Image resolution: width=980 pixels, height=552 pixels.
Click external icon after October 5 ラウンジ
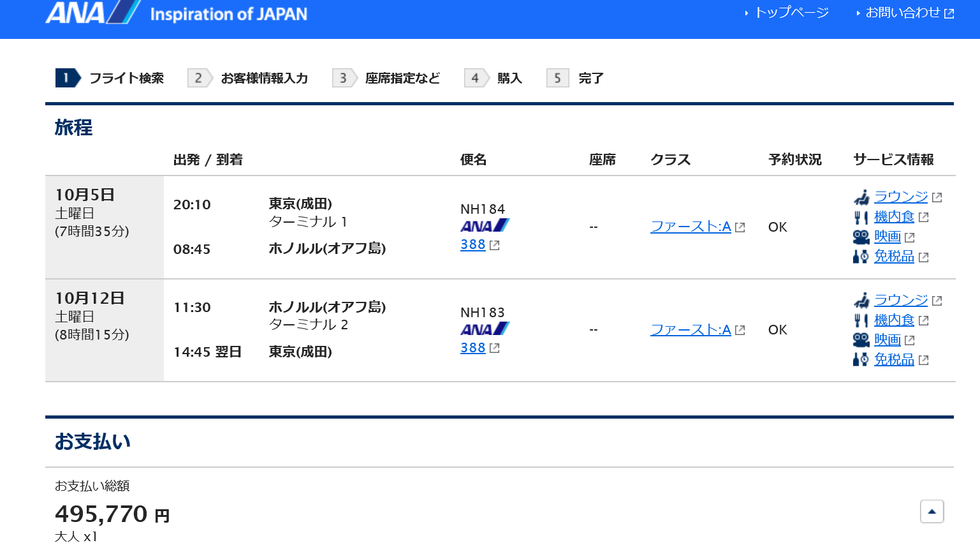tap(937, 198)
